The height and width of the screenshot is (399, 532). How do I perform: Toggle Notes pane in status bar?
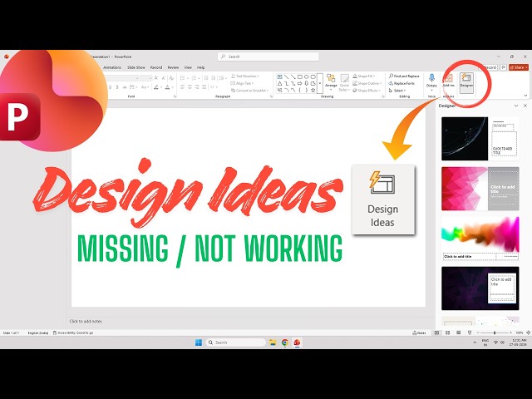(x=419, y=332)
